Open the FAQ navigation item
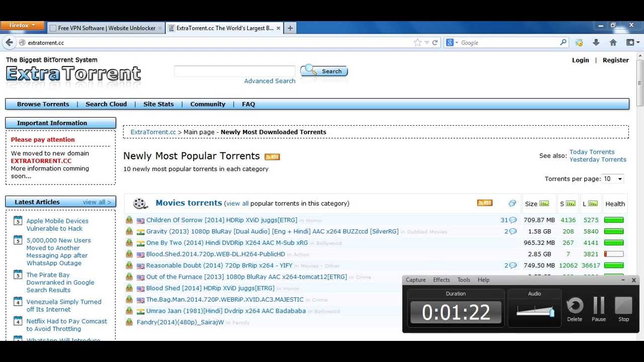 (249, 104)
